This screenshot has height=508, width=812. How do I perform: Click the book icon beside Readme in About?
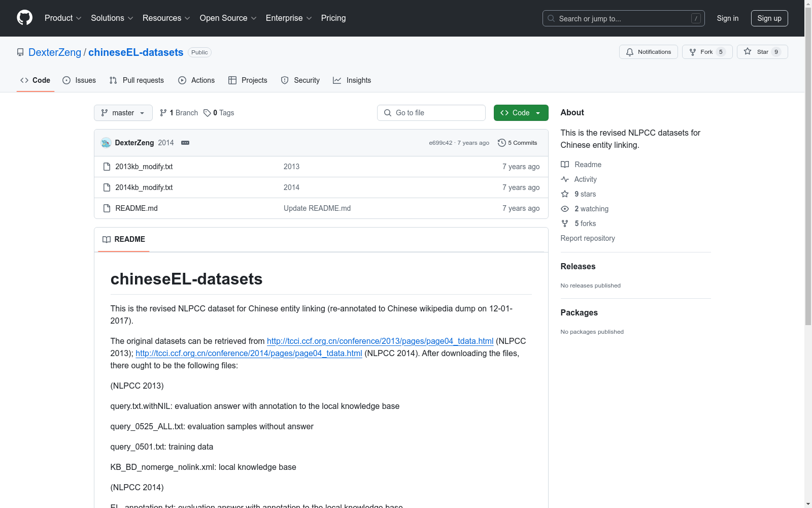[565, 165]
